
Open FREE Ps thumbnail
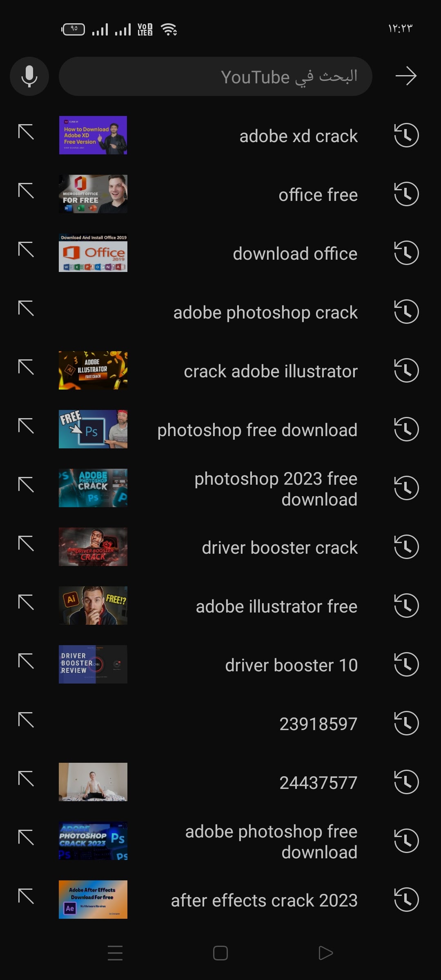coord(93,429)
